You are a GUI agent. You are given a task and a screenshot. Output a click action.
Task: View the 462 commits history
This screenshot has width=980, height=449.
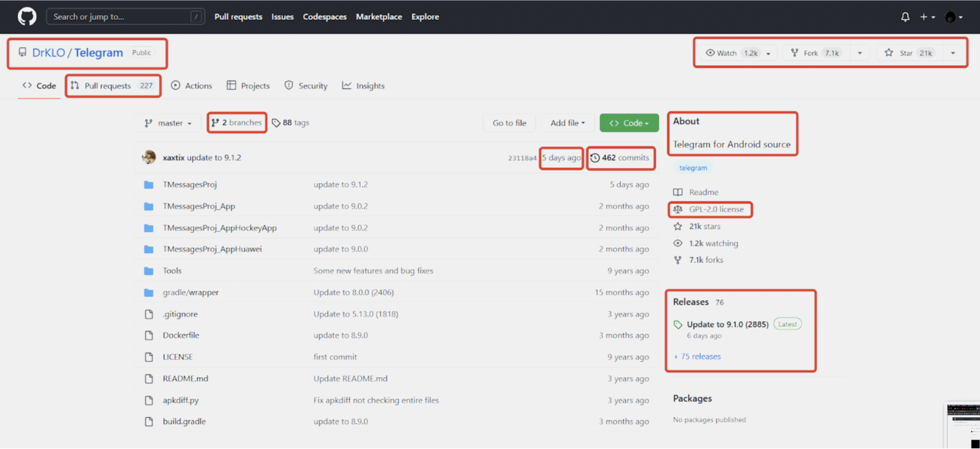click(x=620, y=158)
